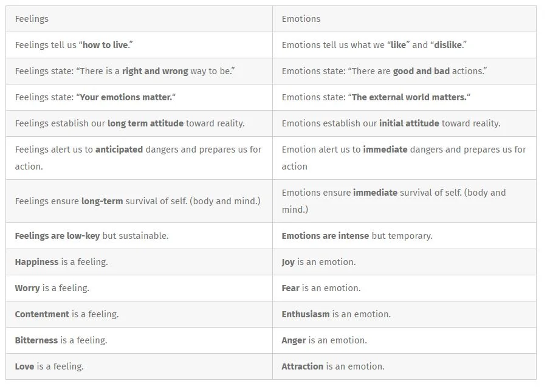Click the bold word "Attraction"
550x392 pixels.
(x=302, y=366)
